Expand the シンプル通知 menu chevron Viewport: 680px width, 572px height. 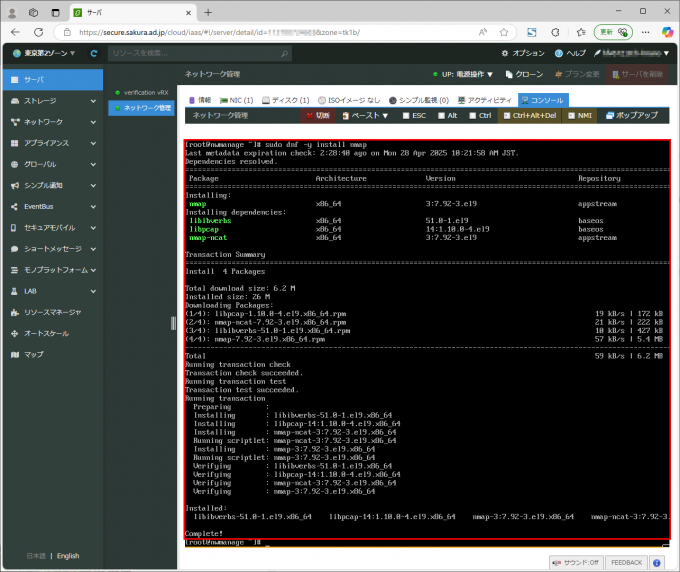93,186
